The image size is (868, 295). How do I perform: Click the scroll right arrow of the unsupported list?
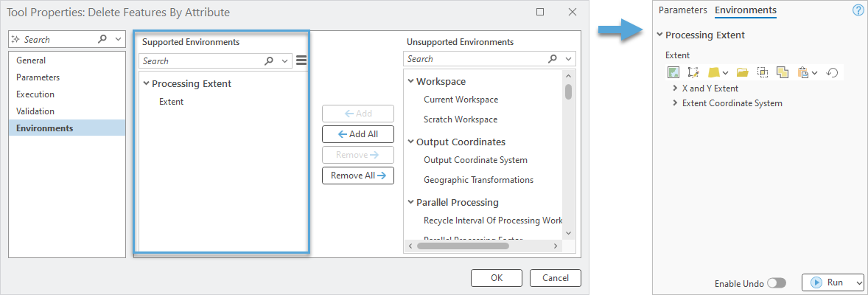tap(556, 245)
